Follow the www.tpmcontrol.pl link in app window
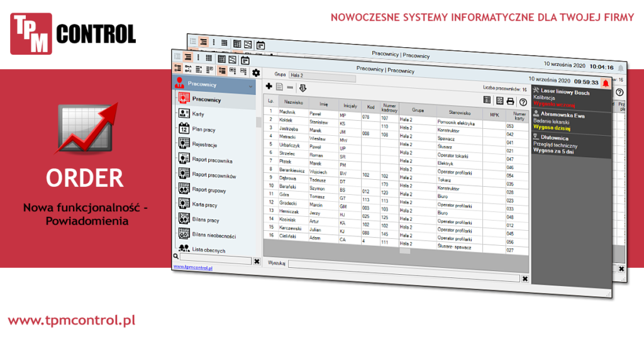The image size is (644, 337). 192,267
